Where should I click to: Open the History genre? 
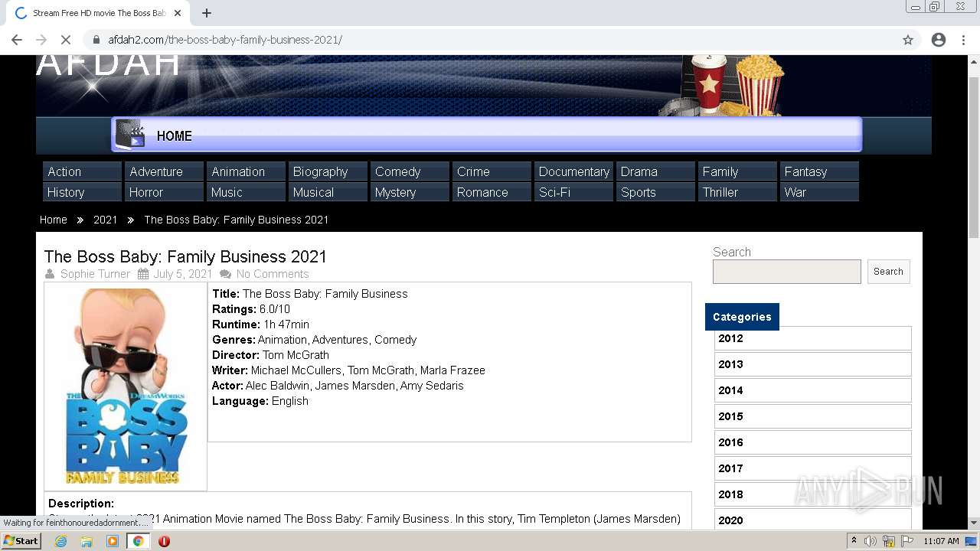point(82,192)
